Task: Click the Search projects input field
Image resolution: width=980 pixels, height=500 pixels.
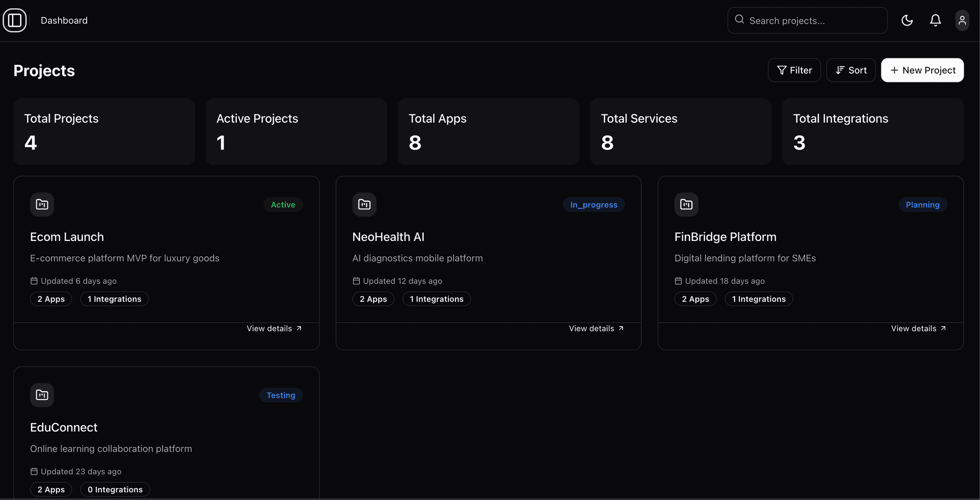Action: tap(807, 20)
